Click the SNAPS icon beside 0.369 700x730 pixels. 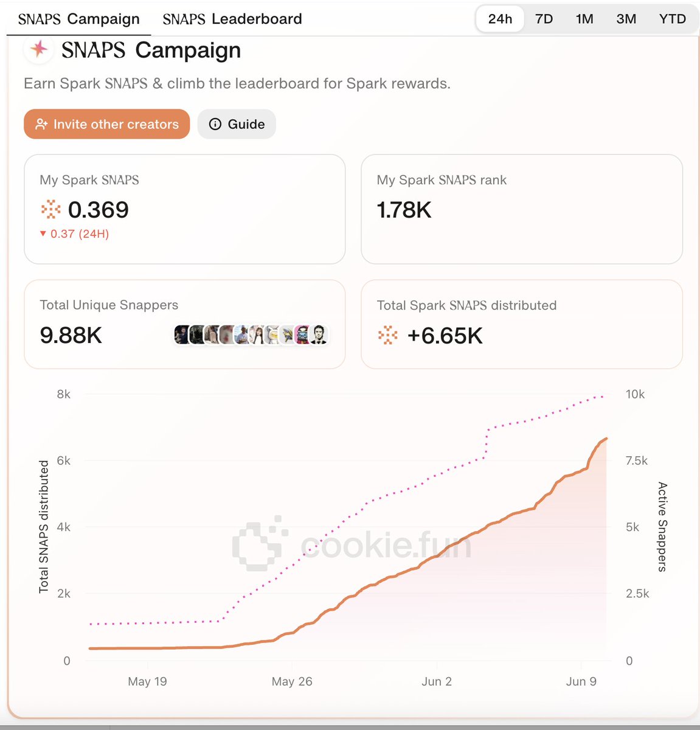tap(50, 209)
